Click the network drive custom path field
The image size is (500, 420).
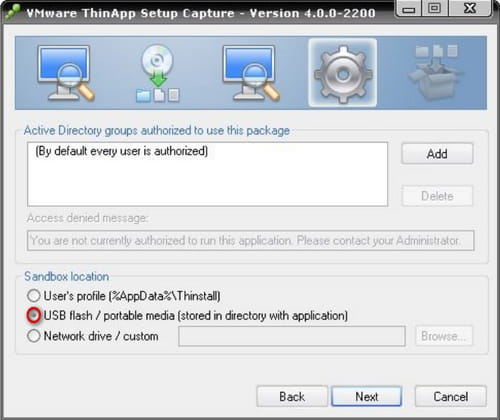click(292, 336)
